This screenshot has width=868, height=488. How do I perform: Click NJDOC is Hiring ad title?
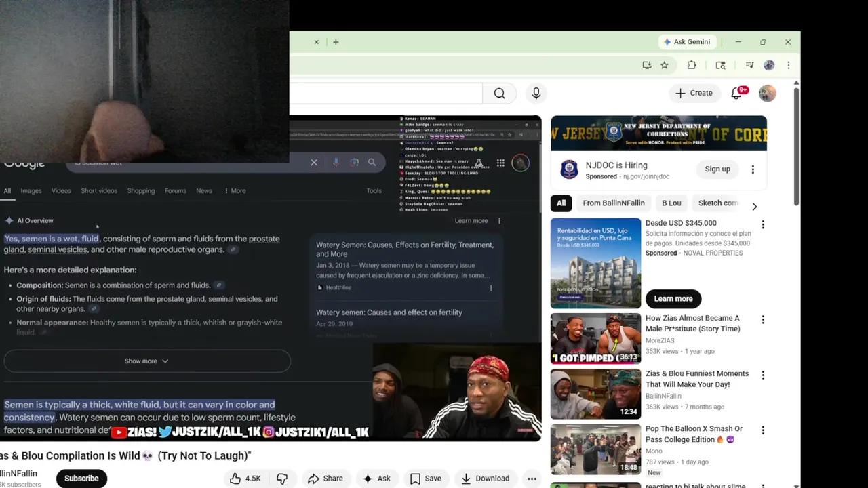click(616, 165)
